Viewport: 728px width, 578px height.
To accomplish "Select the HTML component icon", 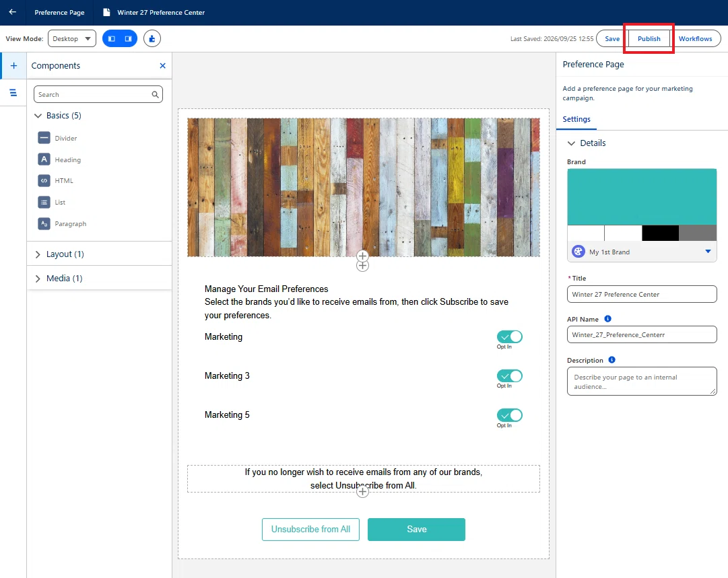I will click(44, 180).
